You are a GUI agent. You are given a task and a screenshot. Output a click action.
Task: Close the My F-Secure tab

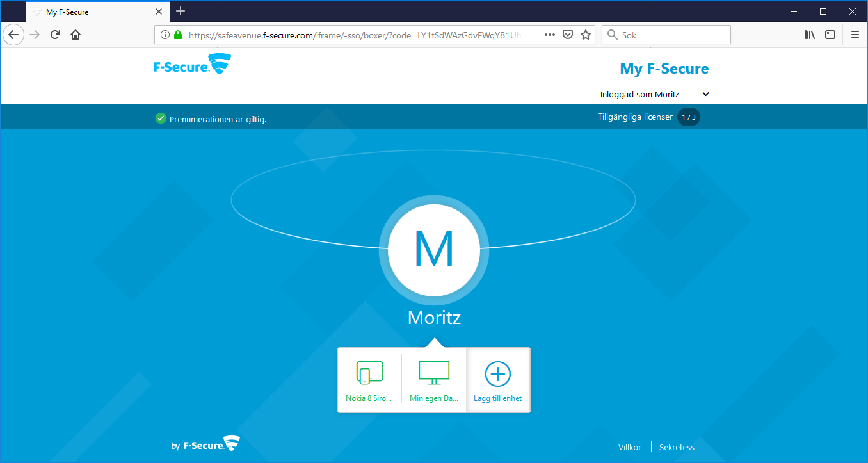tap(159, 12)
